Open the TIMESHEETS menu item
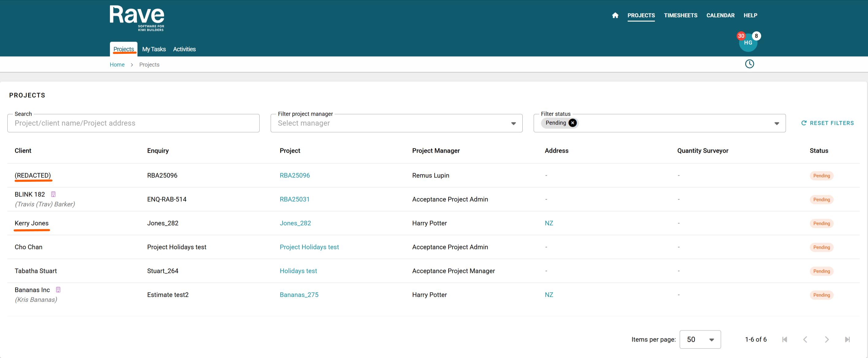Screen dimensions: 868x358 point(680,16)
